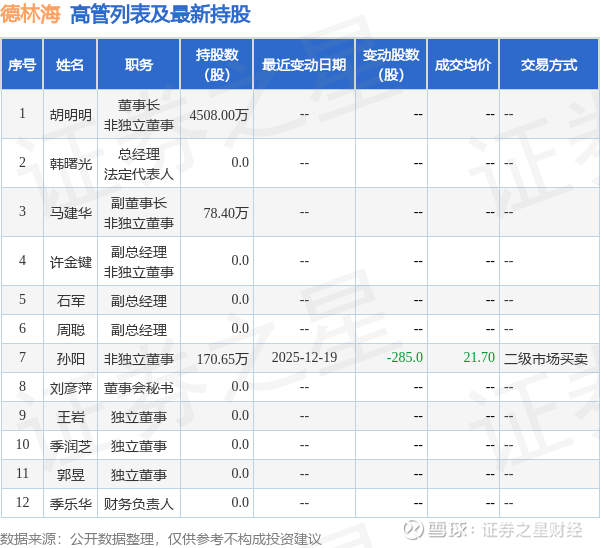Click serial number 1 cell
Image resolution: width=600 pixels, height=548 pixels.
point(22,114)
